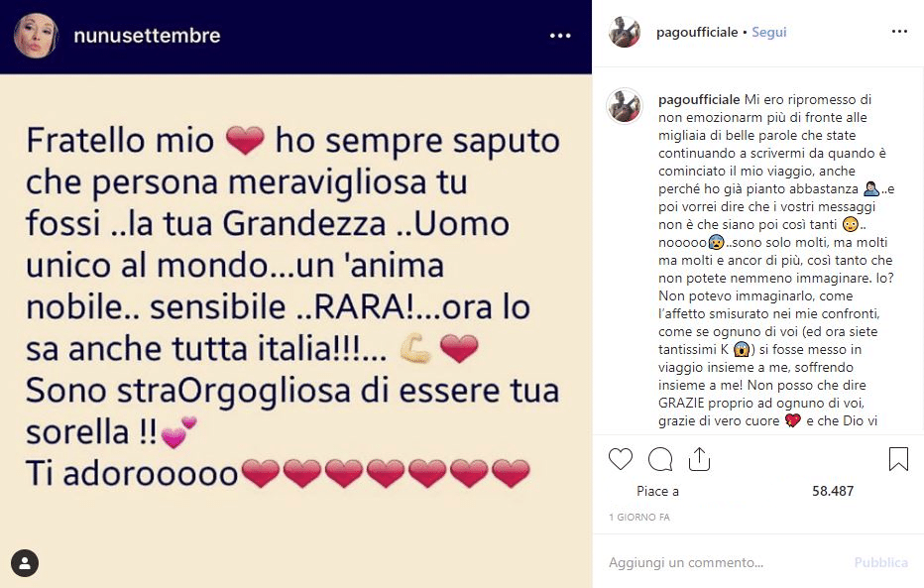924x588 pixels.
Task: Open three-dot menu on nunusettembre image
Action: tap(560, 37)
